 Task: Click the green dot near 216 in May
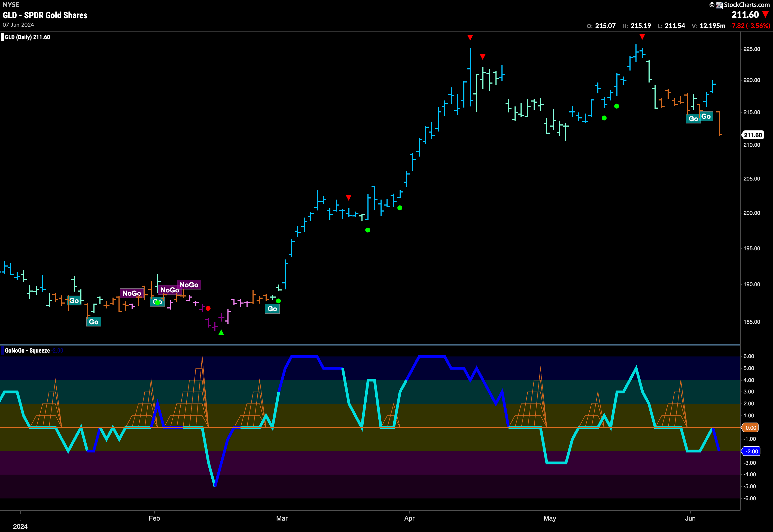617,106
